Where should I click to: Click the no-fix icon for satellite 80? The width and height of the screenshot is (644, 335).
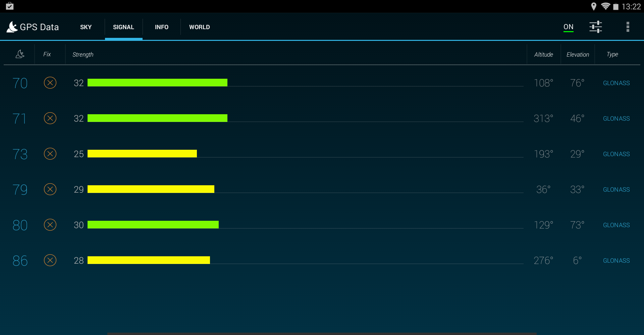(x=50, y=225)
